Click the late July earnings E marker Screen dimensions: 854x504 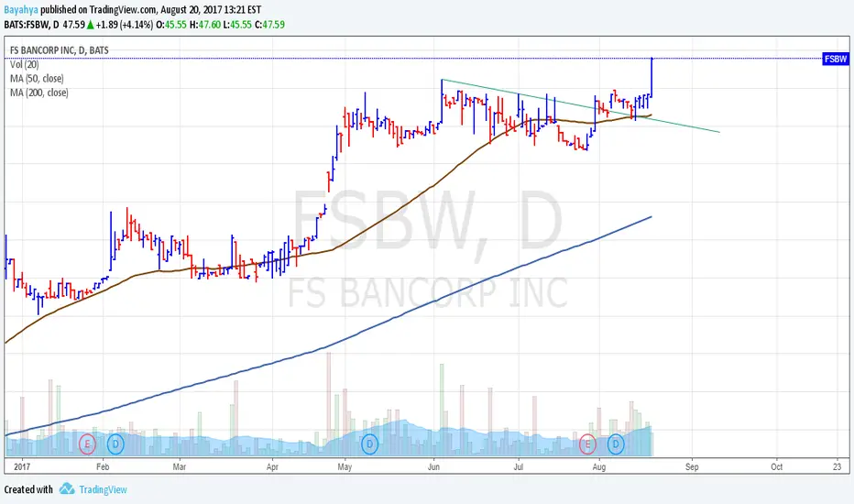(587, 444)
